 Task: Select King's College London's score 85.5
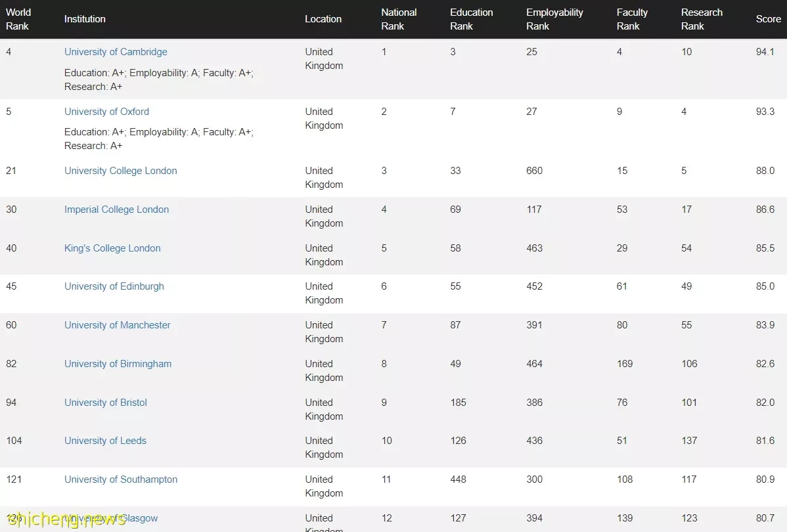pos(765,248)
